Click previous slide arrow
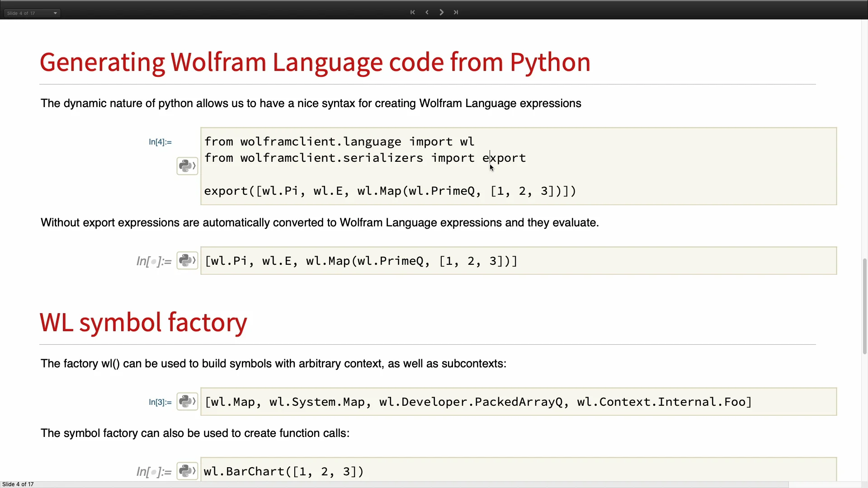The width and height of the screenshot is (868, 488). [x=427, y=12]
